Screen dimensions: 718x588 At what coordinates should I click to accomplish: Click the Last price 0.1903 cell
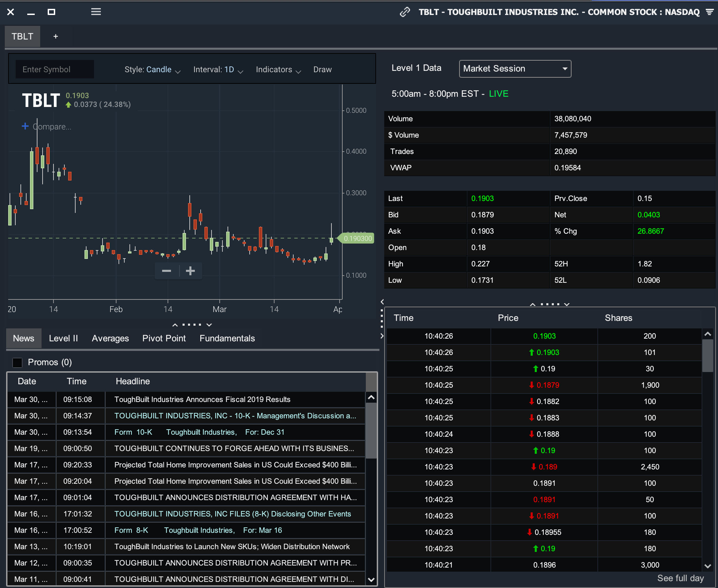(482, 198)
